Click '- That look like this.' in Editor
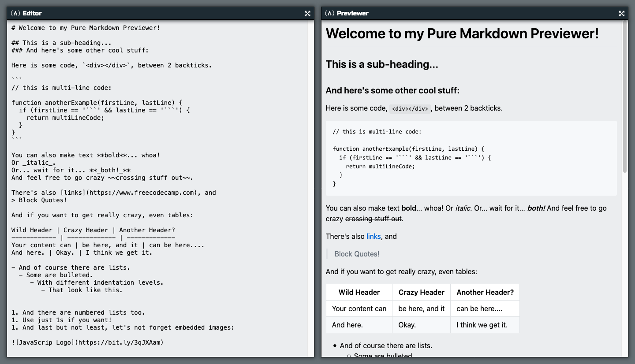This screenshot has width=635, height=364. (x=82, y=290)
